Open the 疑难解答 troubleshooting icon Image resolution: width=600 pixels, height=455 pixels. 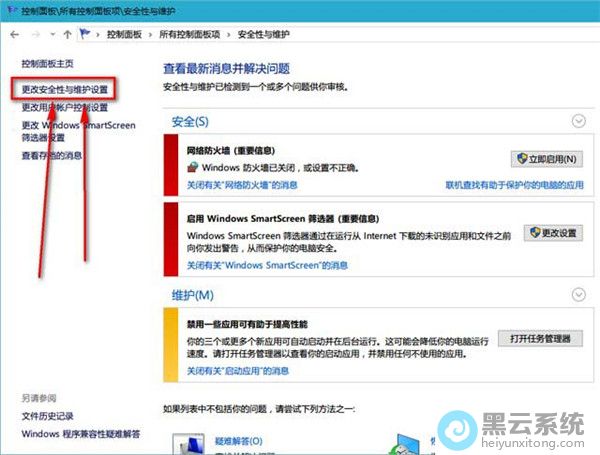[189, 444]
